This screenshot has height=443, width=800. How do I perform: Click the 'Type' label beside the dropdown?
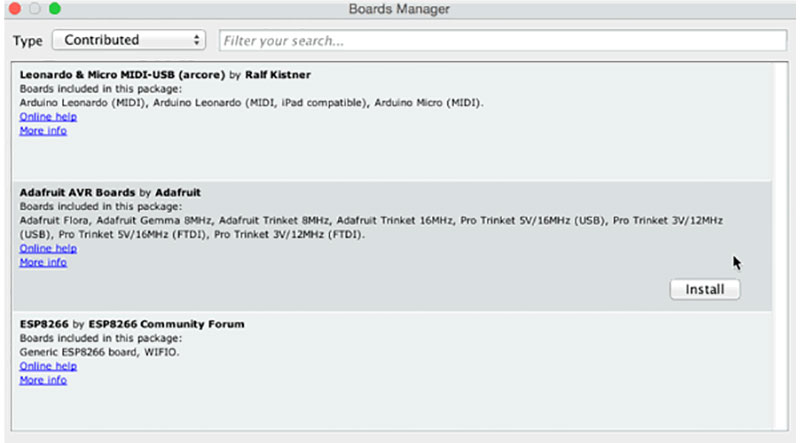point(27,41)
